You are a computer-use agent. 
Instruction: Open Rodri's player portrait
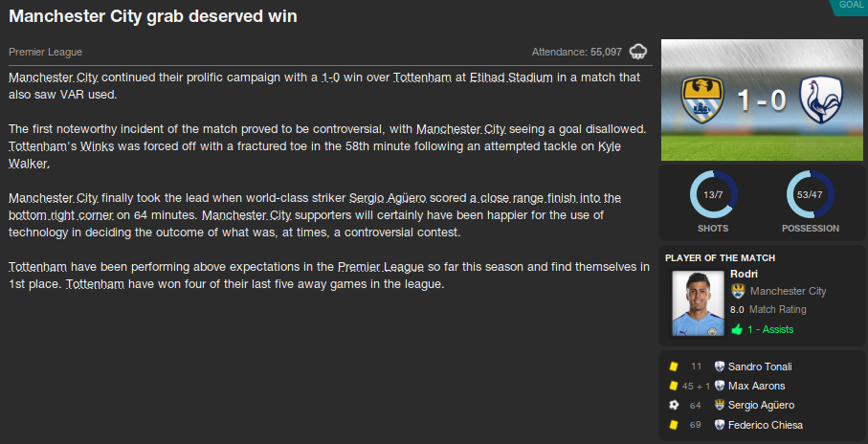click(x=698, y=303)
